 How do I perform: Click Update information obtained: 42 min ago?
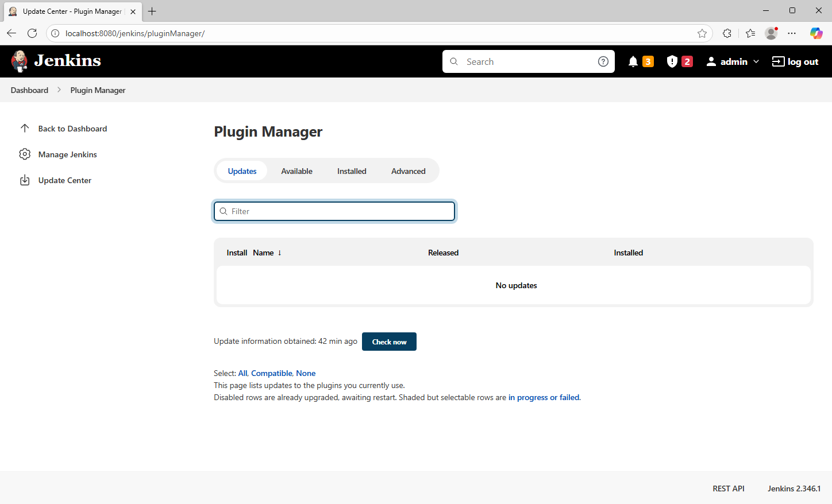coord(286,341)
